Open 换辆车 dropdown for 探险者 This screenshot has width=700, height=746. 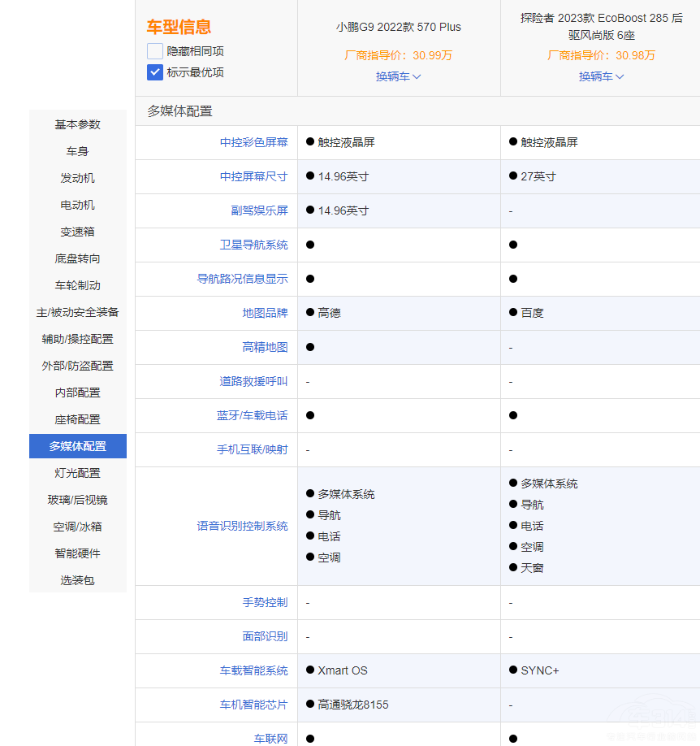(x=601, y=76)
